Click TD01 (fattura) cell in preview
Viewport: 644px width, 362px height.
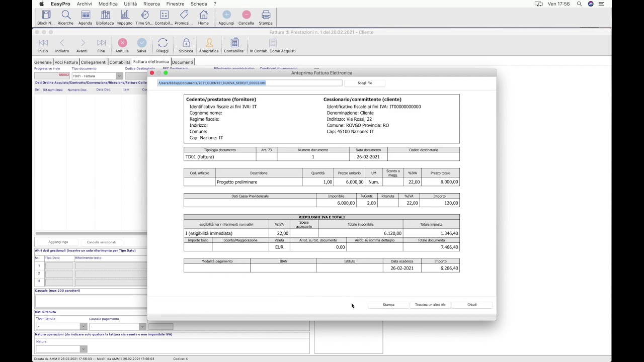220,157
